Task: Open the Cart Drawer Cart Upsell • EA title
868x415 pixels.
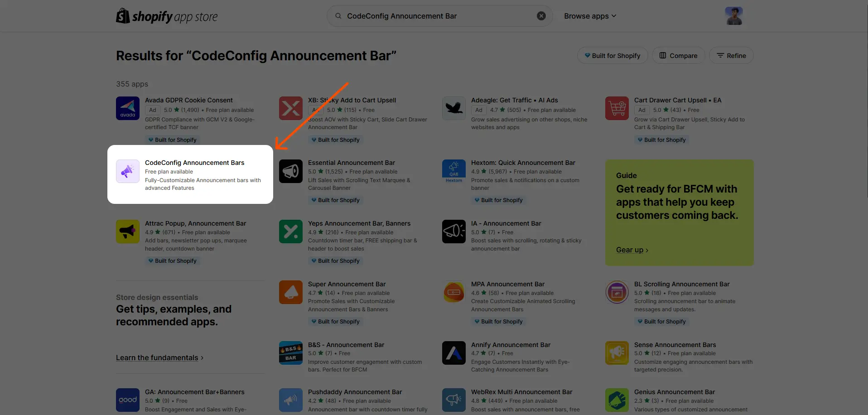Action: pyautogui.click(x=678, y=100)
